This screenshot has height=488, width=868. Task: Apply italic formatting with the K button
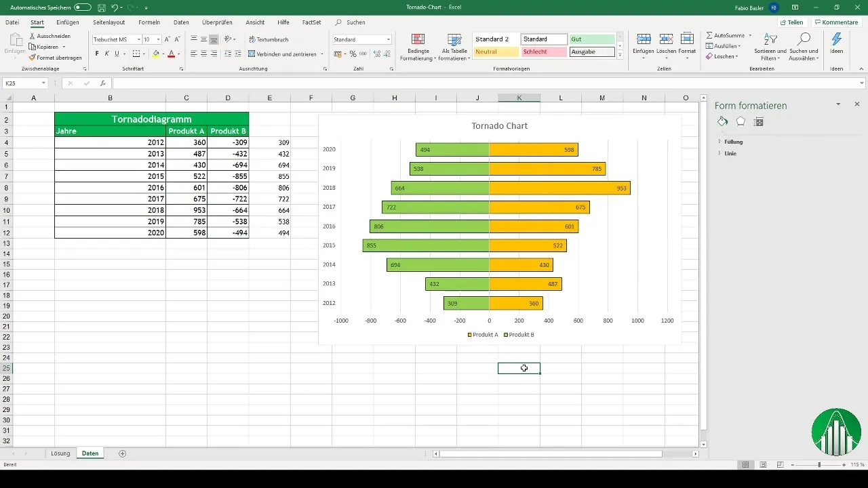tap(107, 54)
